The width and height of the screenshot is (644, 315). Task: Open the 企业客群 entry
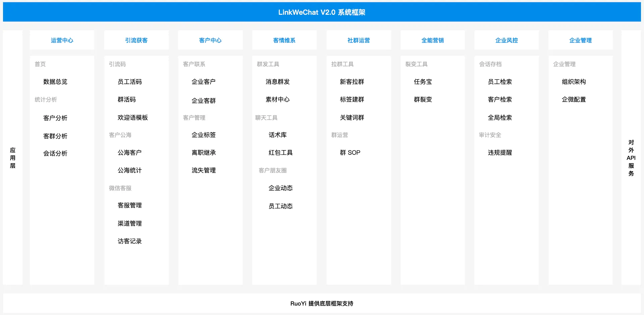pyautogui.click(x=204, y=101)
